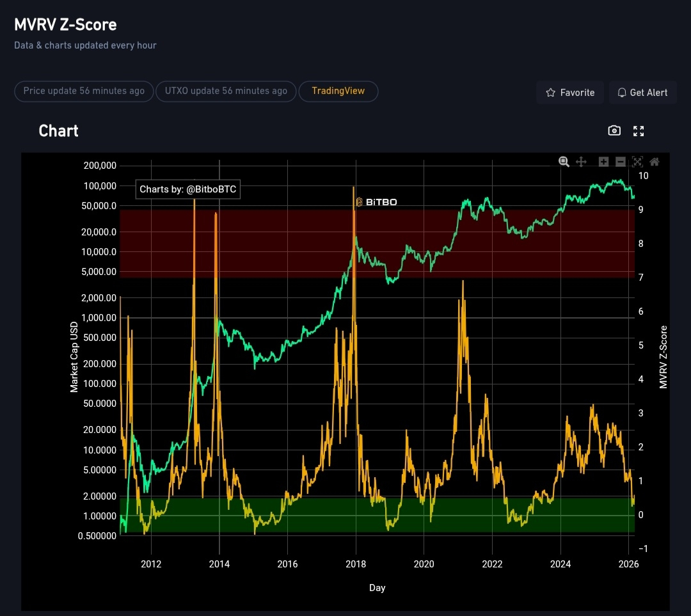Image resolution: width=691 pixels, height=616 pixels.
Task: Zoom in with the plus icon
Action: (x=603, y=162)
